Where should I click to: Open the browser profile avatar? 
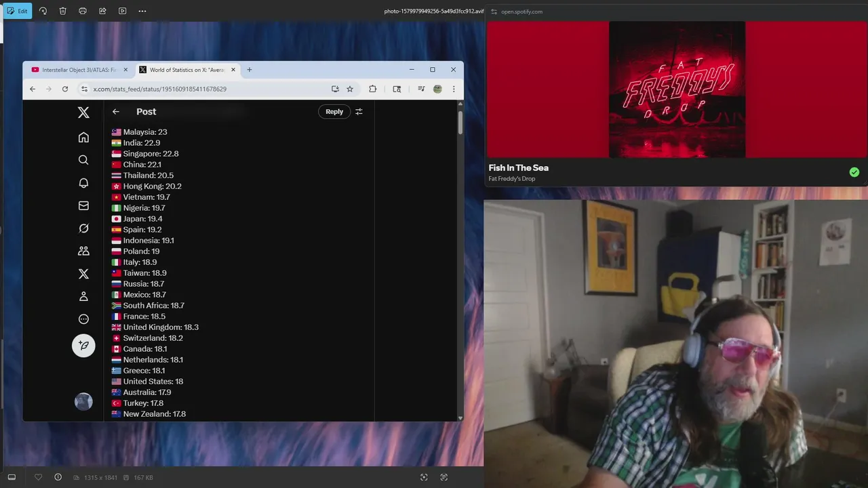tap(437, 89)
